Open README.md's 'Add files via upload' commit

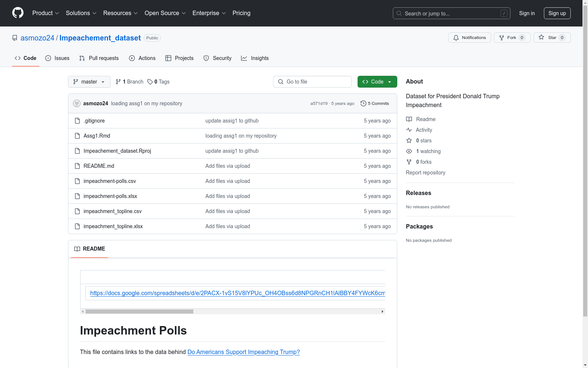point(228,166)
